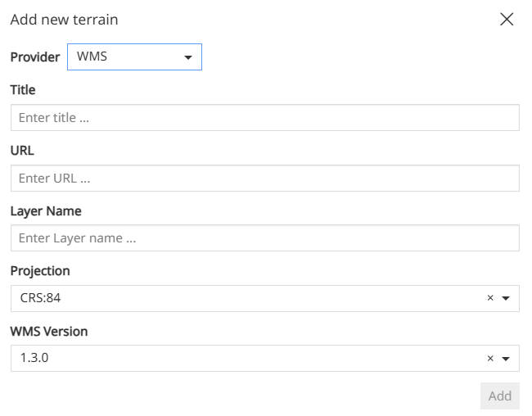532x416 pixels.
Task: Expand Projection list using its arrow icon
Action: point(506,299)
